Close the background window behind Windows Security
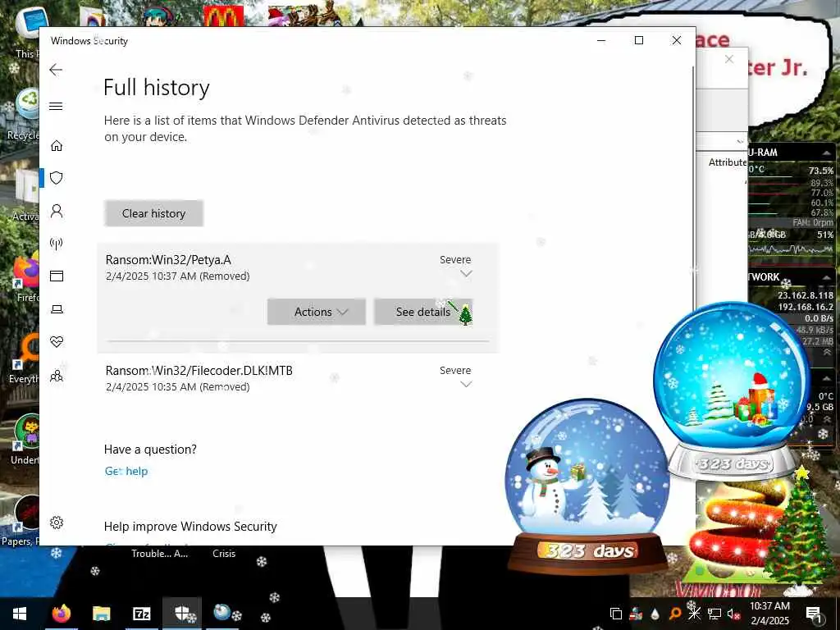This screenshot has width=840, height=630. tap(729, 59)
